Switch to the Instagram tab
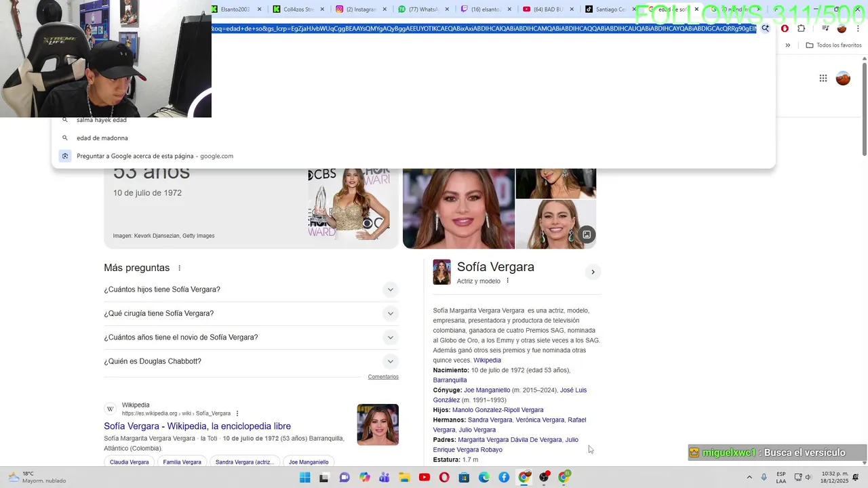 click(x=359, y=9)
